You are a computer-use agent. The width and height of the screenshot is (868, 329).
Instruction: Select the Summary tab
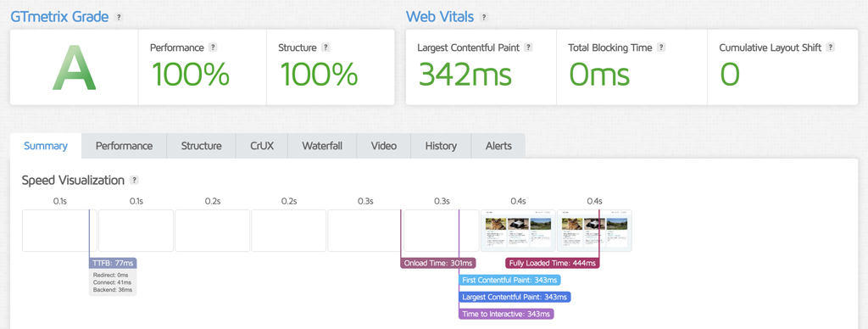46,146
